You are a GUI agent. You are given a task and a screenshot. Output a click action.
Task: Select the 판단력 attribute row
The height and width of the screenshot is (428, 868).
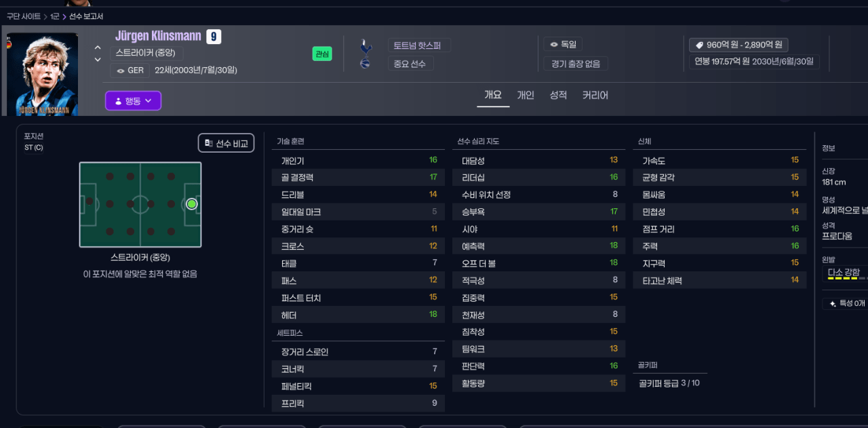[538, 366]
